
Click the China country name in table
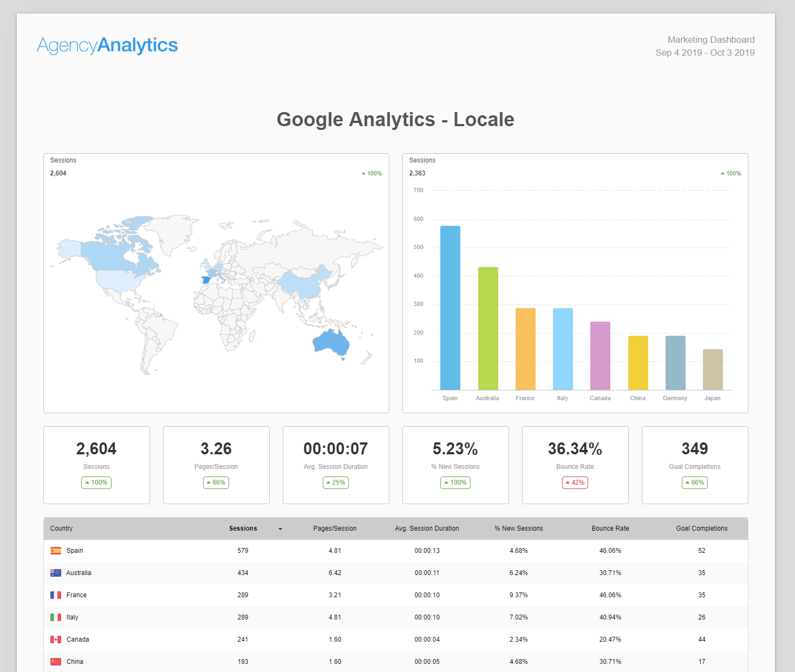tap(75, 662)
